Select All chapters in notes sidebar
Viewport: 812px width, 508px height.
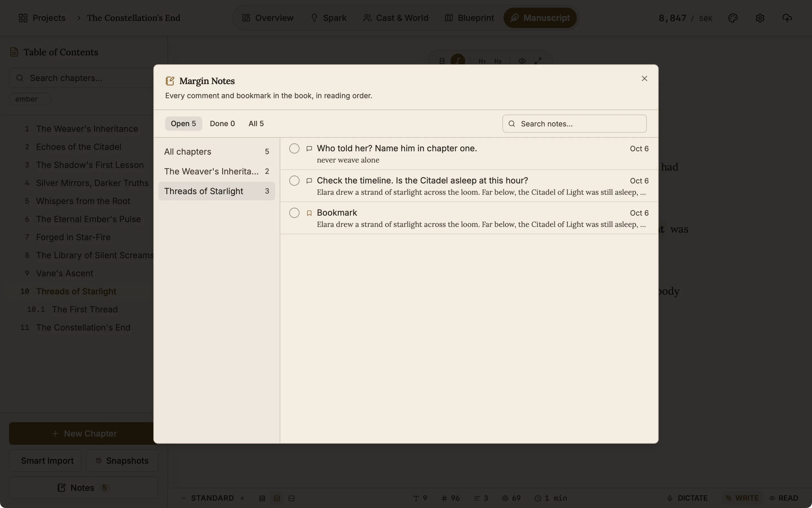point(217,152)
